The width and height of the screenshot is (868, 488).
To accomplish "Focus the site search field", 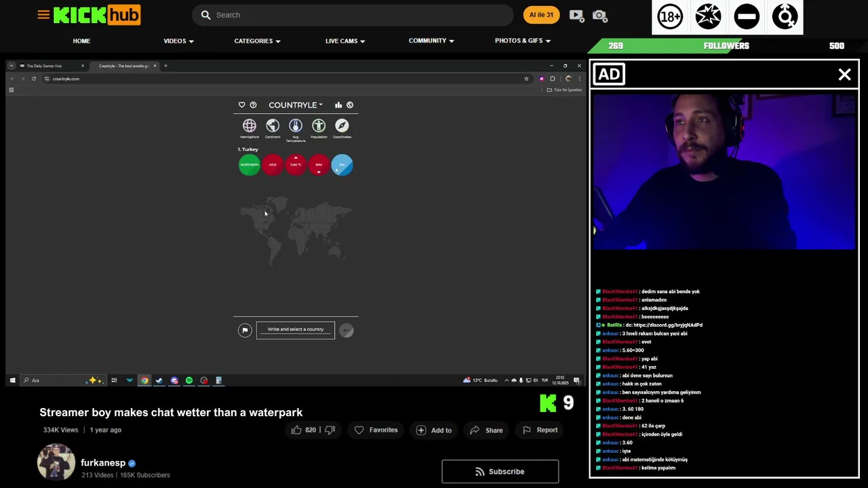I will click(353, 15).
